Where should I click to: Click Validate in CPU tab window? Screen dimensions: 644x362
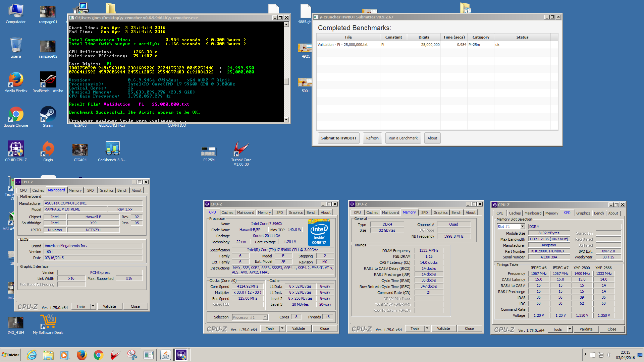[x=299, y=328]
